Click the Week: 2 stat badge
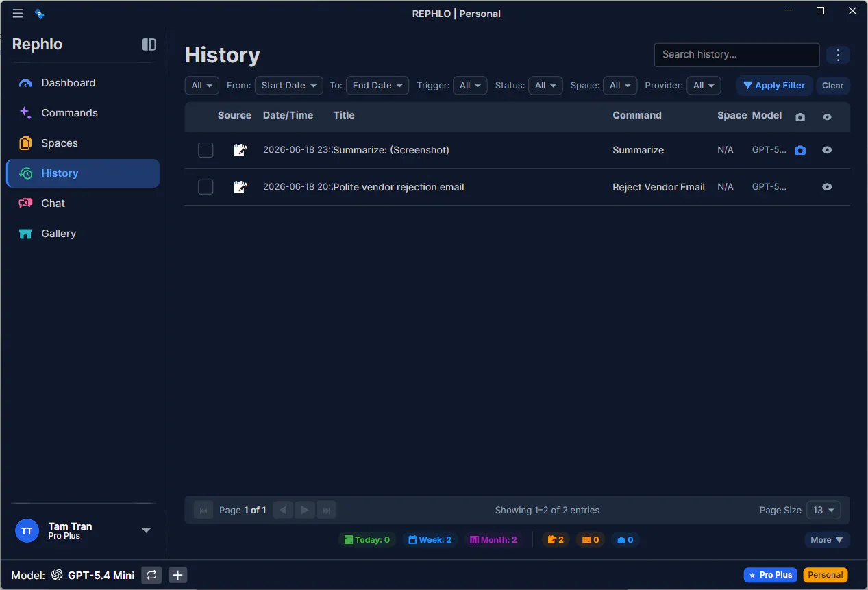The height and width of the screenshot is (590, 868). 430,540
